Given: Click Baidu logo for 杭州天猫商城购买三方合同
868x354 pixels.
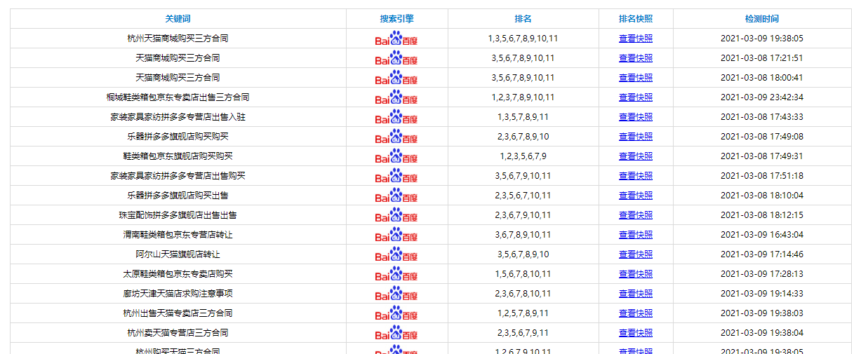Looking at the screenshot, I should [x=396, y=39].
